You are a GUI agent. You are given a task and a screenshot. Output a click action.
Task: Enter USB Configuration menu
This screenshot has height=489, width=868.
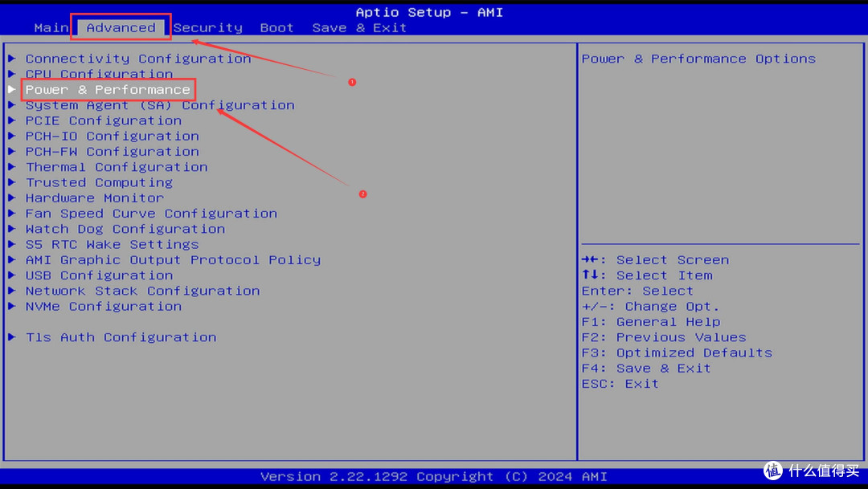(103, 275)
